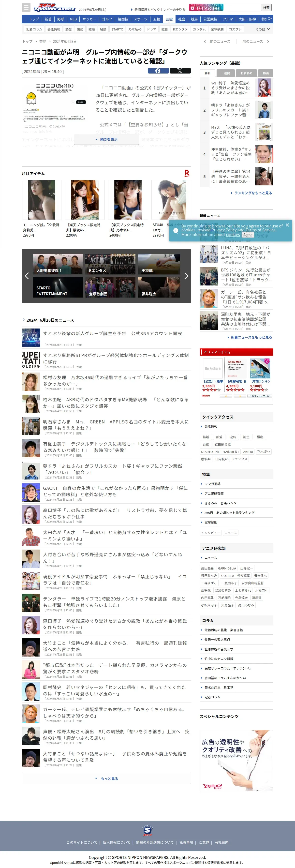Click AKB48 quick access tag

pyautogui.click(x=248, y=452)
